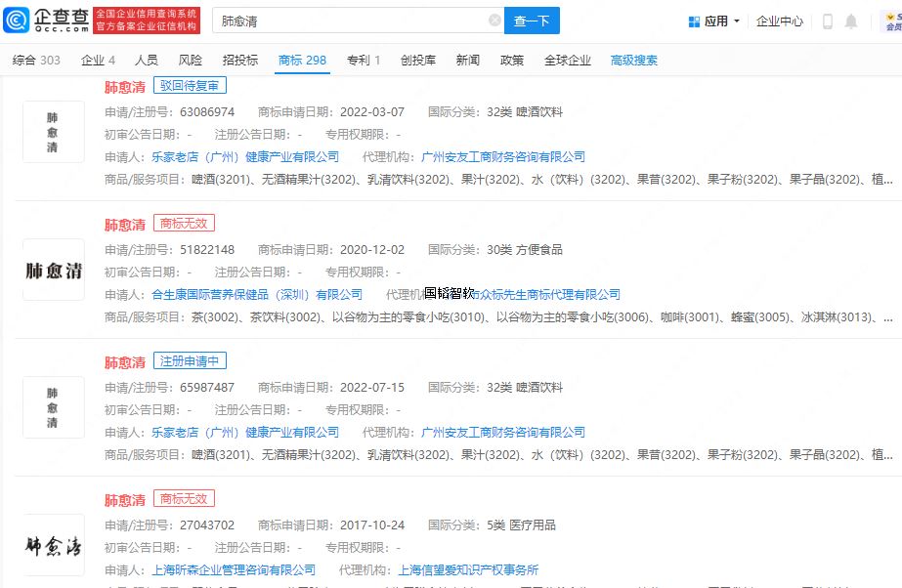The image size is (902, 588).
Task: Open 肺愈清 trademark title with 注册申请中 status
Action: 125,362
